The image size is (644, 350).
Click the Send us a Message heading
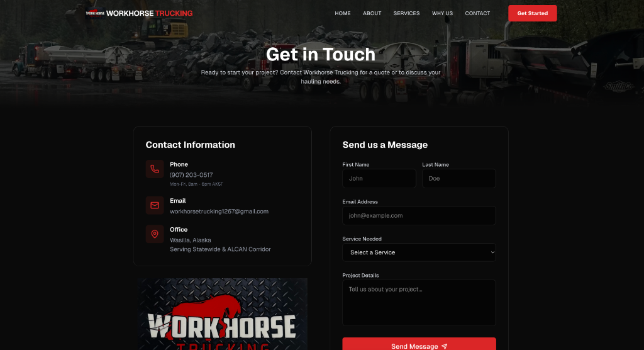[x=385, y=145]
